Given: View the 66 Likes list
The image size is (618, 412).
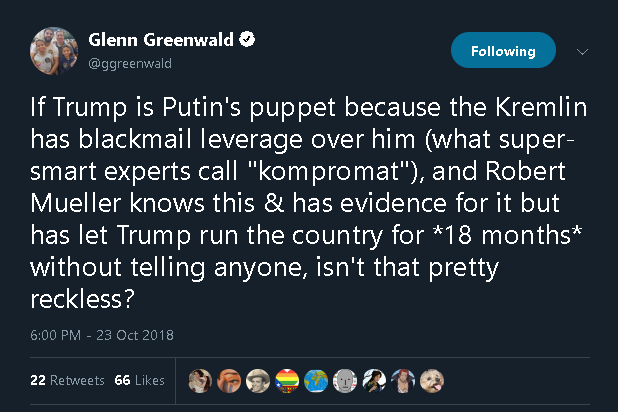Looking at the screenshot, I should [x=138, y=380].
